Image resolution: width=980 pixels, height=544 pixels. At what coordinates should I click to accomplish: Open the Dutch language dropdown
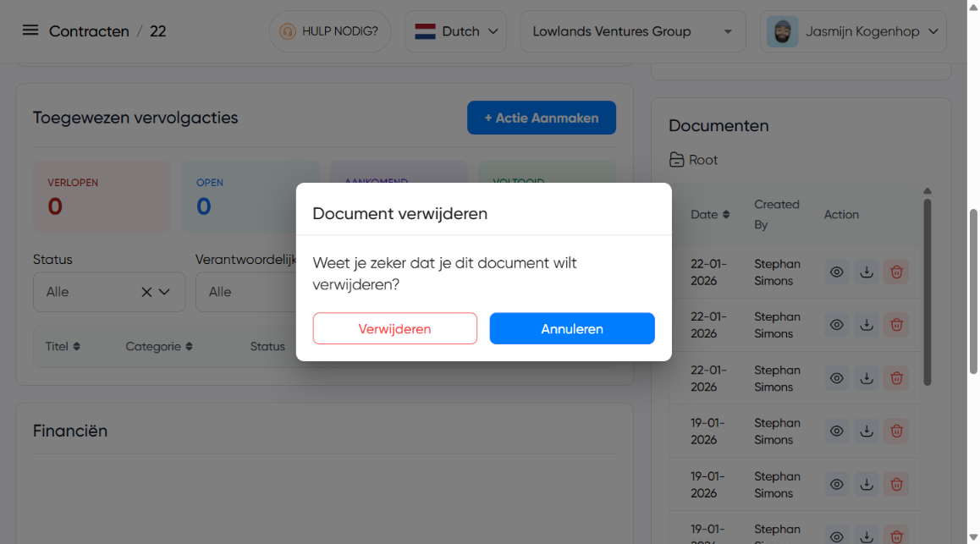pyautogui.click(x=455, y=31)
